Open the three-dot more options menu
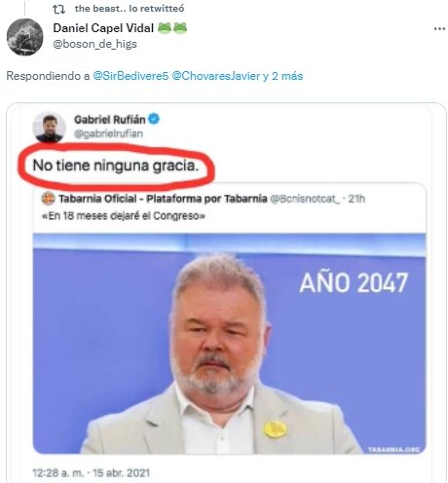Image resolution: width=448 pixels, height=483 pixels. 439,29
